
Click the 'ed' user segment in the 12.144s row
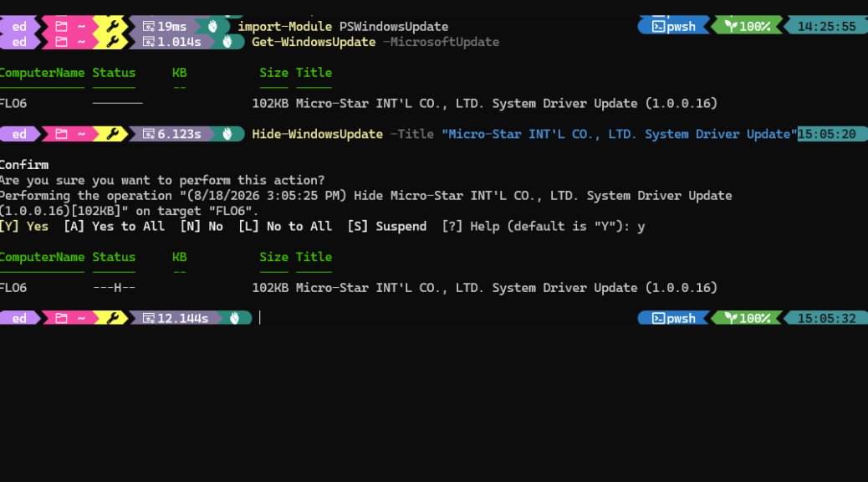pos(19,318)
